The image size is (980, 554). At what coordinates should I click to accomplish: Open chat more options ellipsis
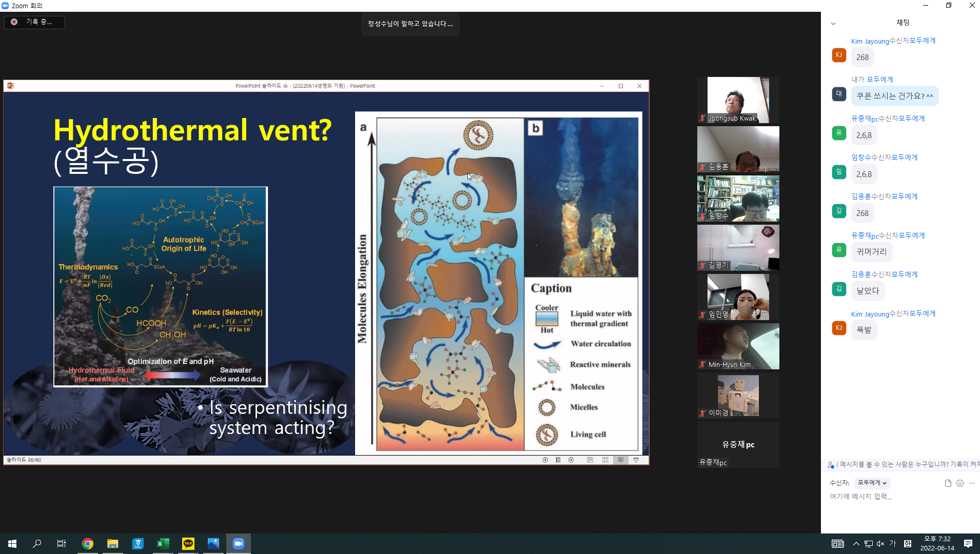click(x=972, y=483)
